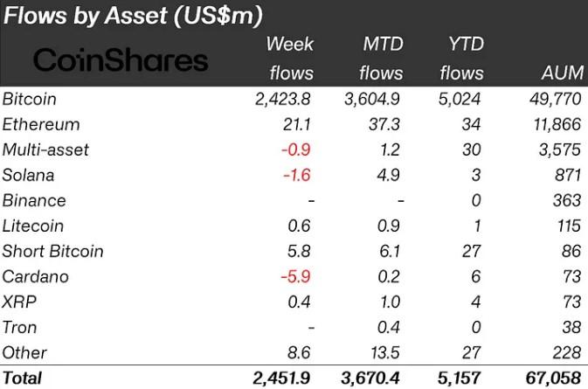Select the Other row label
The width and height of the screenshot is (588, 389).
(24, 353)
